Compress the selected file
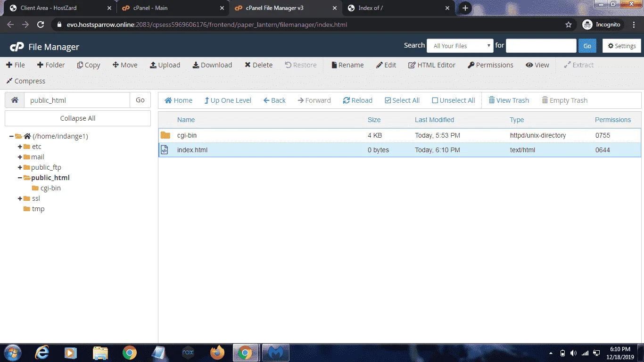The width and height of the screenshot is (644, 362). pyautogui.click(x=25, y=81)
